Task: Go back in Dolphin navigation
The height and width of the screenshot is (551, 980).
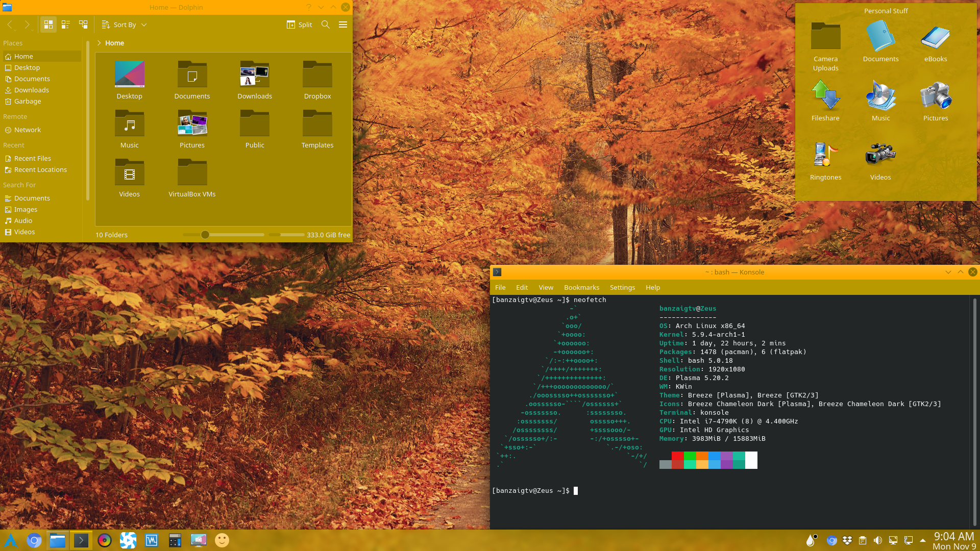Action: (10, 24)
